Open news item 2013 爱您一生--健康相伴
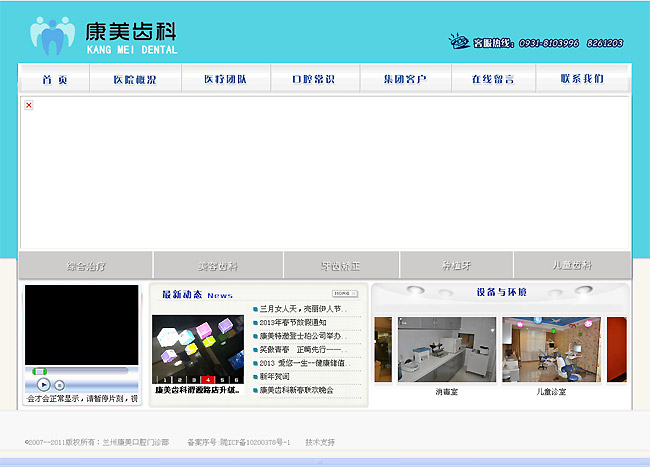650x467 pixels. [x=304, y=363]
